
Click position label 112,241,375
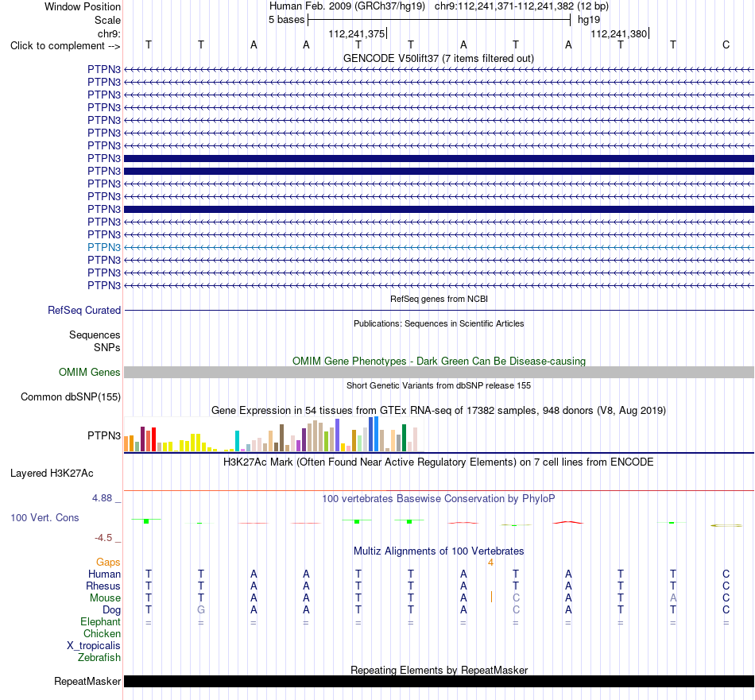[x=356, y=33]
